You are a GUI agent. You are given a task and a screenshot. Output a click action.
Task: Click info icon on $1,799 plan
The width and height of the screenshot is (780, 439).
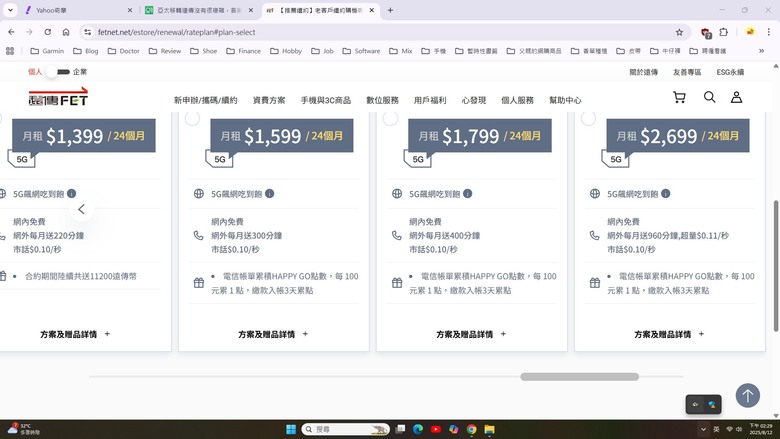pos(468,193)
